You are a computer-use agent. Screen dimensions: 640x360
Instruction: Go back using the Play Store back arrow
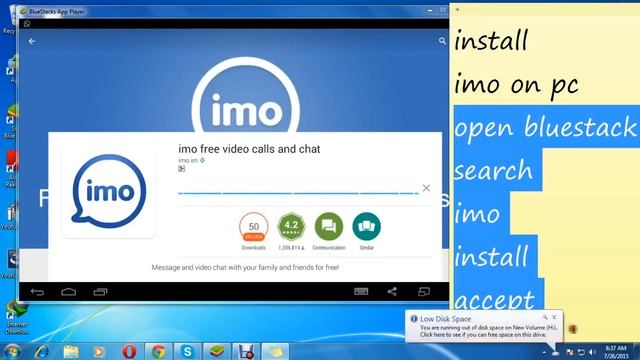pos(32,41)
